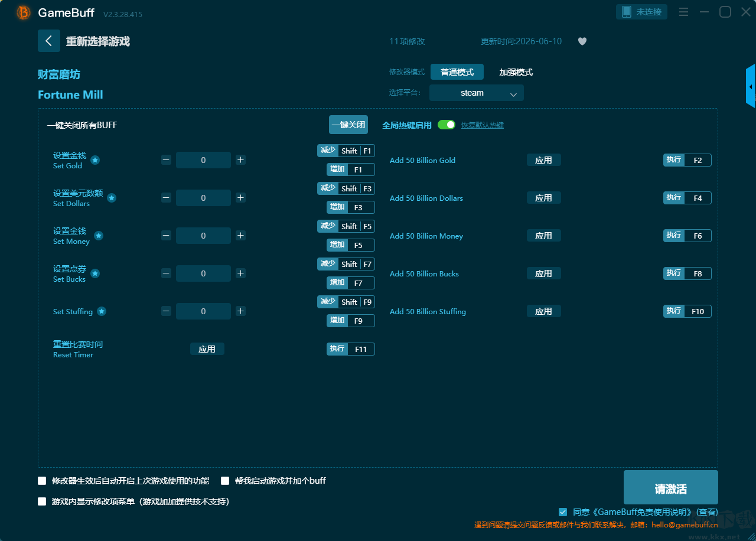Click the Fortune Mill game title
The width and height of the screenshot is (756, 541).
(x=70, y=94)
